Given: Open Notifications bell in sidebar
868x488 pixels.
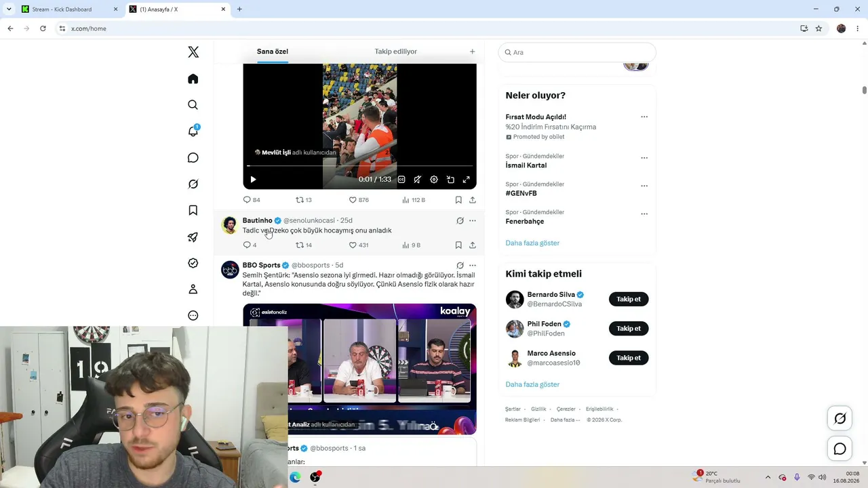Looking at the screenshot, I should (193, 131).
